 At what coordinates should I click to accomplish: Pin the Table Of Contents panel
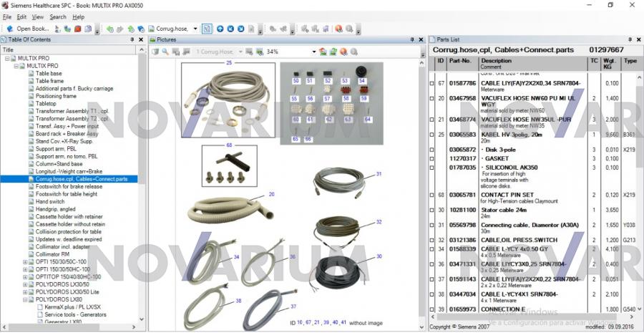click(132, 39)
